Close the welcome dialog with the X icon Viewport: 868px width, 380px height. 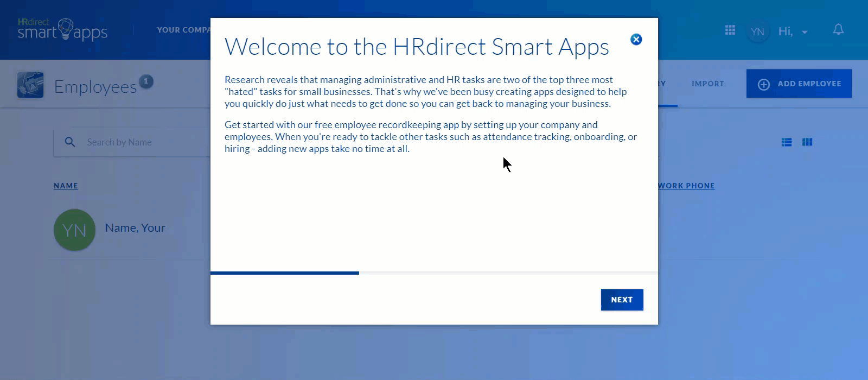(x=636, y=39)
